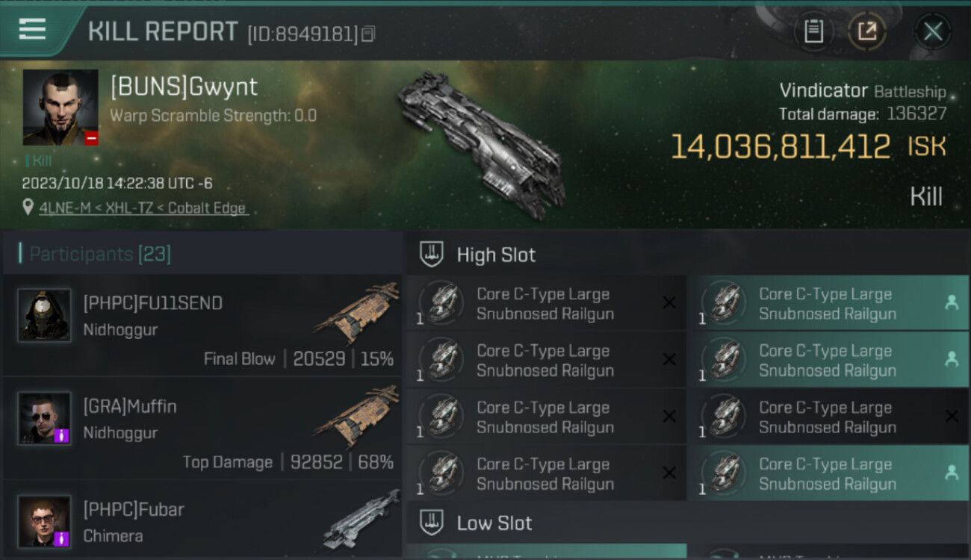
Task: Select the High Slot section header
Action: (x=688, y=255)
